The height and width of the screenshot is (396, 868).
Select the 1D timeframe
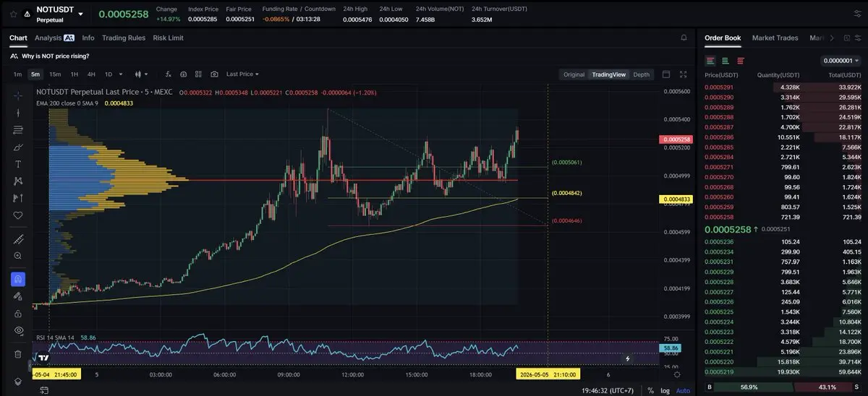(109, 74)
